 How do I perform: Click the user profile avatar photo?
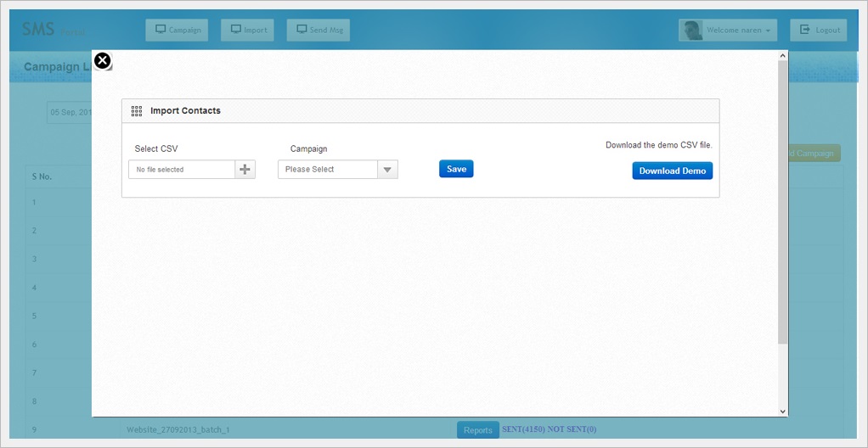point(692,31)
